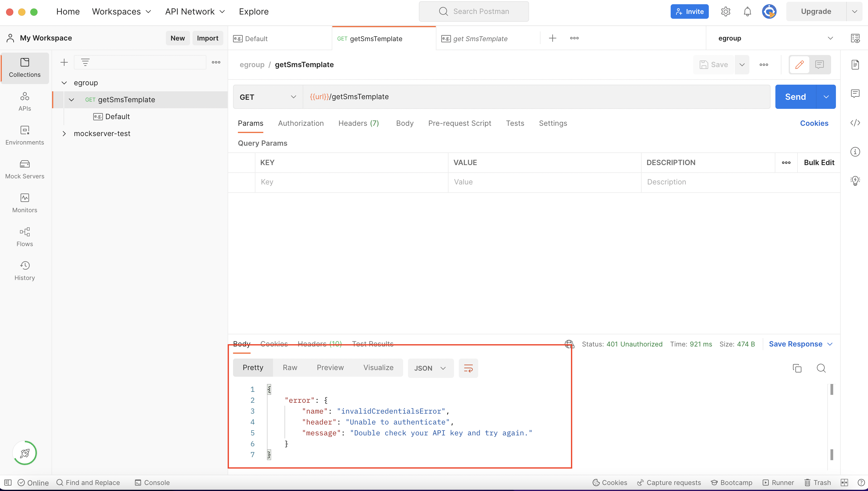Open the GET request method dropdown
Viewport: 868px width, 491px height.
point(267,97)
